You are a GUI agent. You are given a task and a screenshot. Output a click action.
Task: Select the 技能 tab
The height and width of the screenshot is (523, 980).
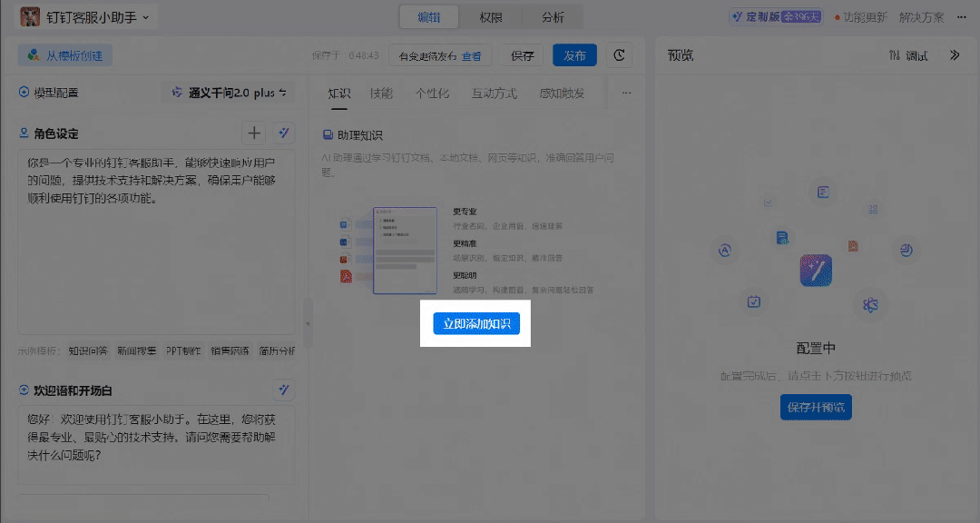[x=381, y=94]
